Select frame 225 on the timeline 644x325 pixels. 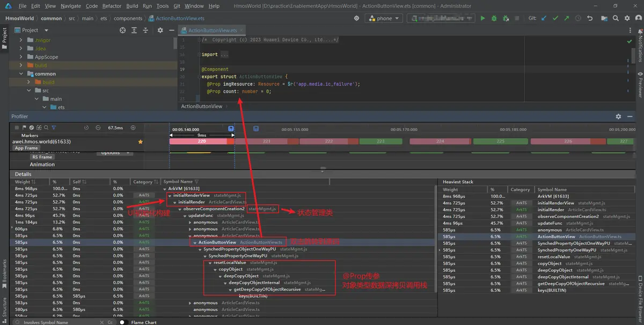(x=501, y=142)
